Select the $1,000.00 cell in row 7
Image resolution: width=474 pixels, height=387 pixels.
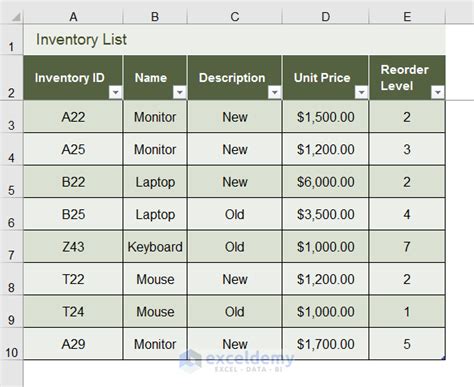click(x=326, y=247)
